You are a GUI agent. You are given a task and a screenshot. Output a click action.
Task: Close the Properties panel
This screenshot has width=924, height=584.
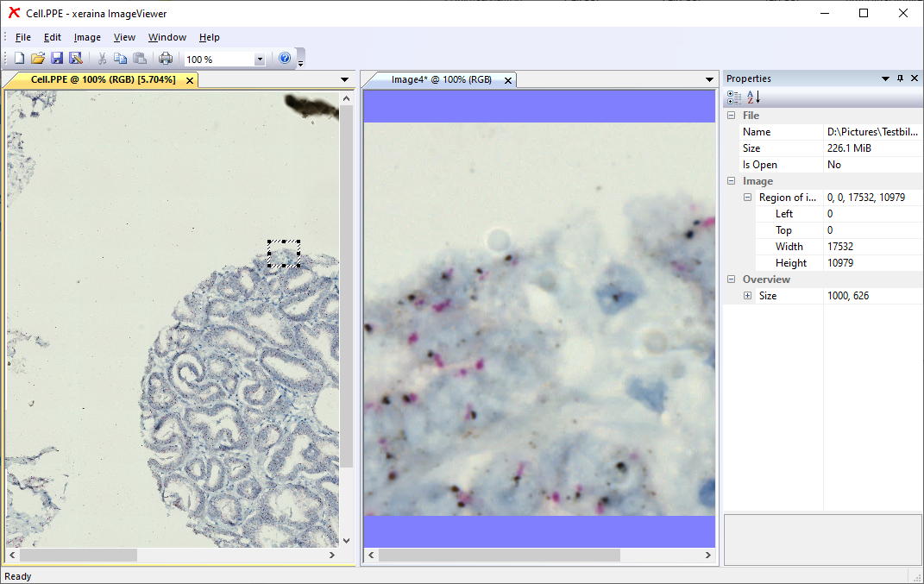pos(915,78)
